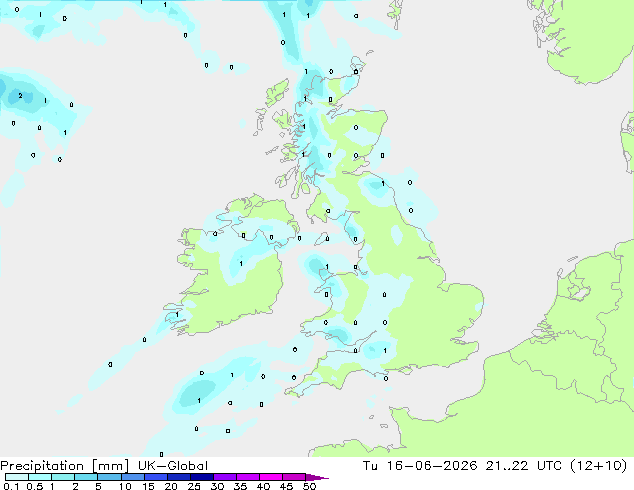Click the 20–25 mm dark blue swatch

[178, 477]
